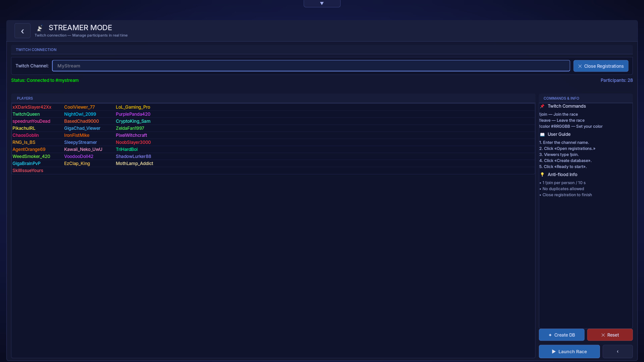The width and height of the screenshot is (644, 362).
Task: Focus the Twitch Channel input field
Action: click(x=311, y=66)
